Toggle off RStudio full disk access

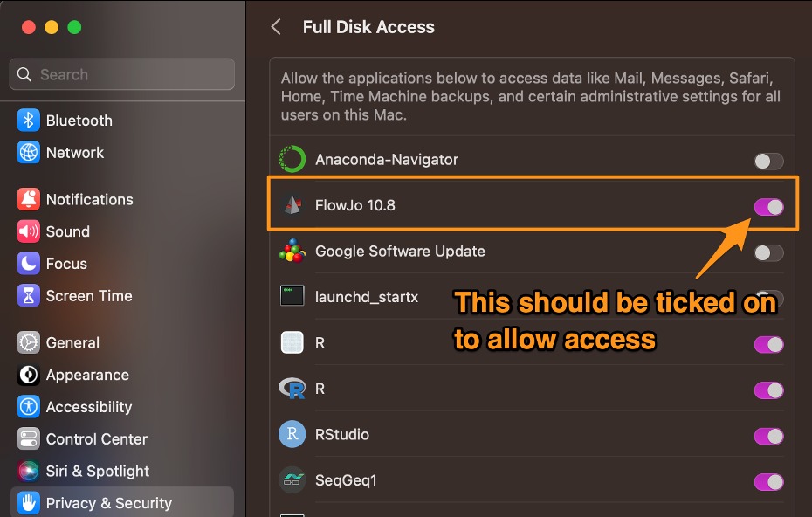(768, 436)
